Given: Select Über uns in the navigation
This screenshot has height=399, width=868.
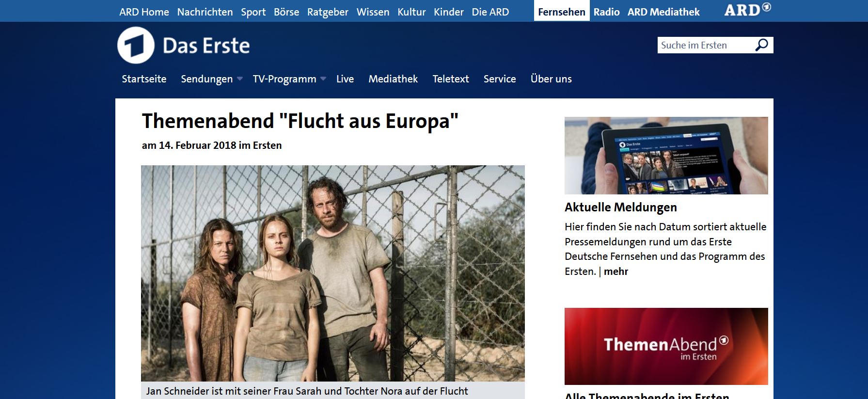Looking at the screenshot, I should coord(551,79).
